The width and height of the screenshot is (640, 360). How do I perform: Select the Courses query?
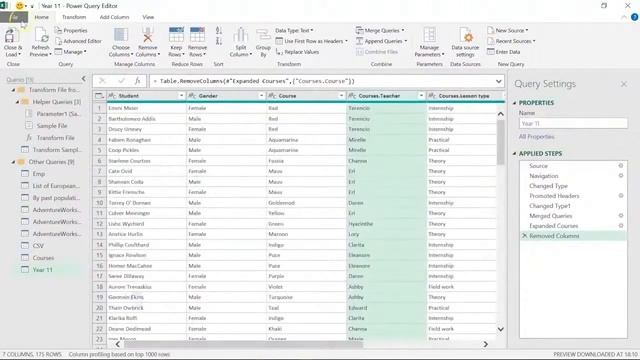pos(43,258)
